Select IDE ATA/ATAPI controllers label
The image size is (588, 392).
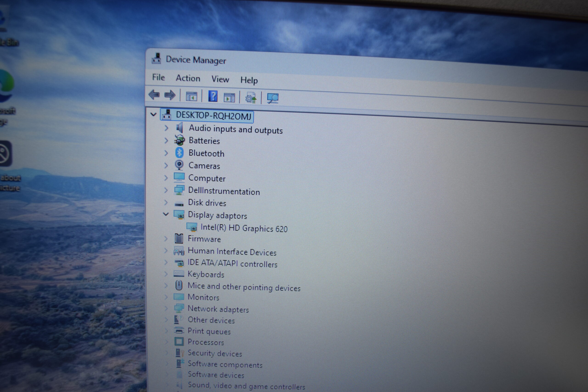tap(232, 263)
